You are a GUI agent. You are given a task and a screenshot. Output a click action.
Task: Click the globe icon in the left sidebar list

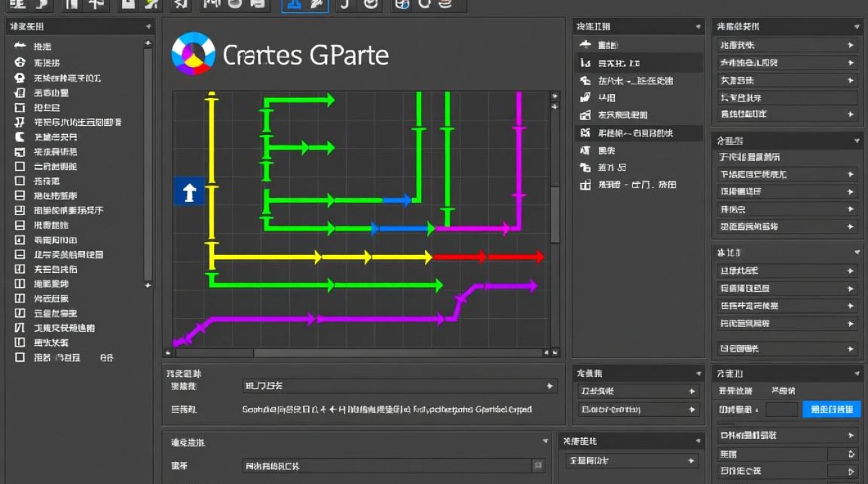pos(18,63)
